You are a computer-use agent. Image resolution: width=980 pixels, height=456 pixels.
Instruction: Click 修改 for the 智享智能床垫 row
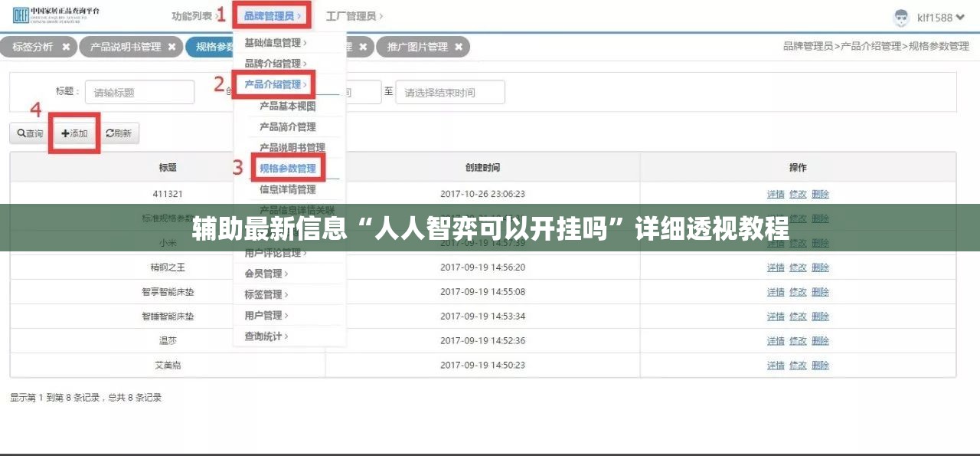[798, 292]
